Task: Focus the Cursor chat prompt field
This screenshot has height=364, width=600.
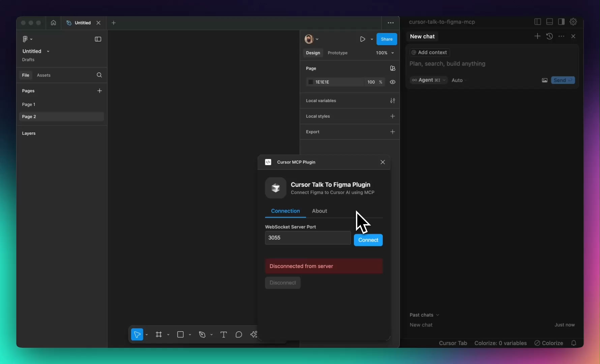Action: 492,64
